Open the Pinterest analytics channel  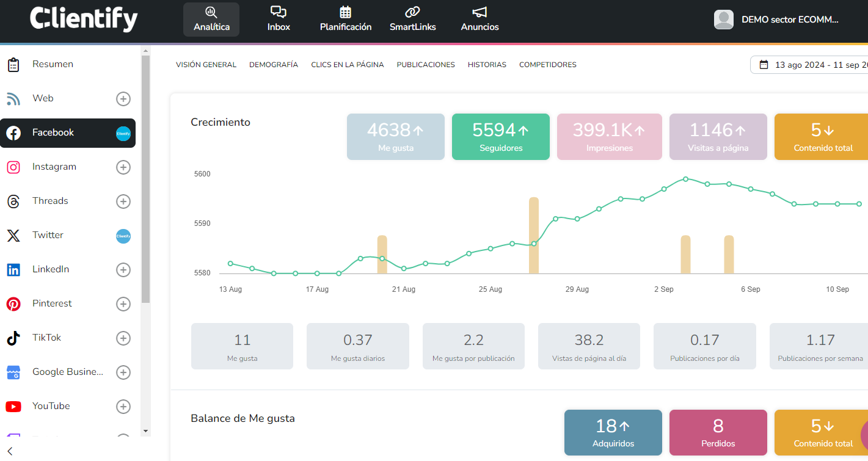(52, 303)
